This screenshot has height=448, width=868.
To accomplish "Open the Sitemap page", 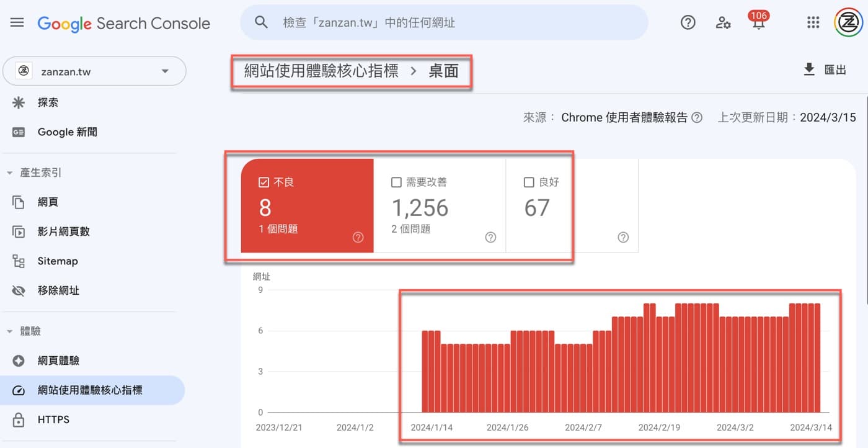I will 58,261.
